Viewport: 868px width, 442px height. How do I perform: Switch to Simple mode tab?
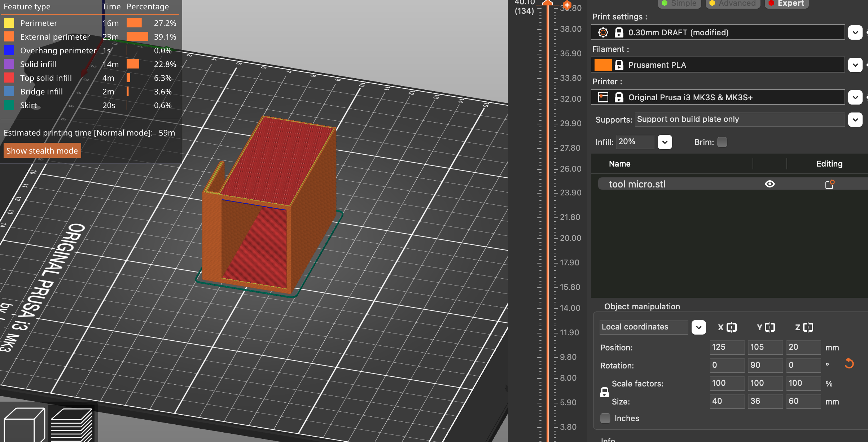(679, 4)
